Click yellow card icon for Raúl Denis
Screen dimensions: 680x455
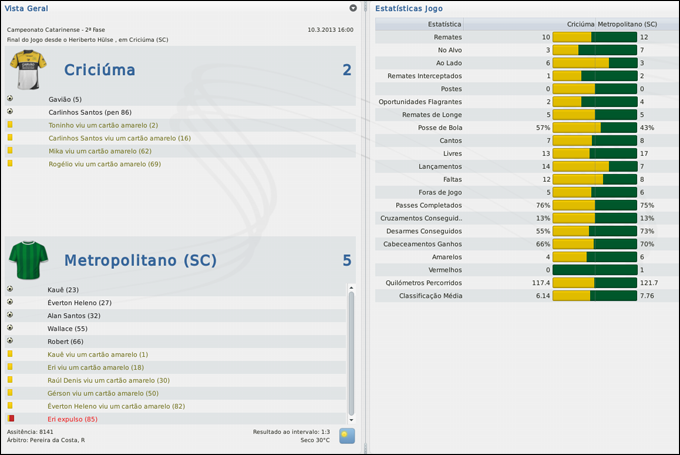pos(10,380)
